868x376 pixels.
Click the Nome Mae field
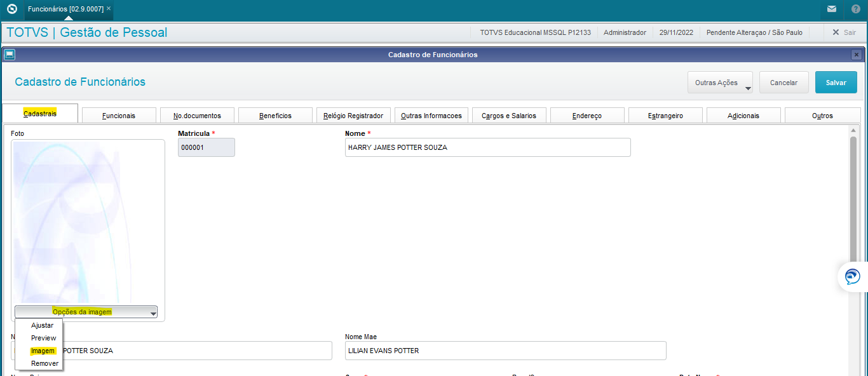click(506, 351)
